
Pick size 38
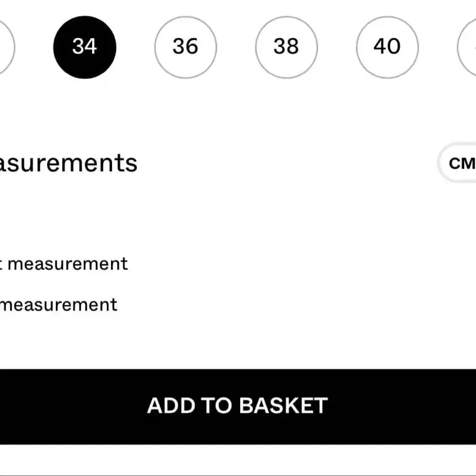[286, 47]
